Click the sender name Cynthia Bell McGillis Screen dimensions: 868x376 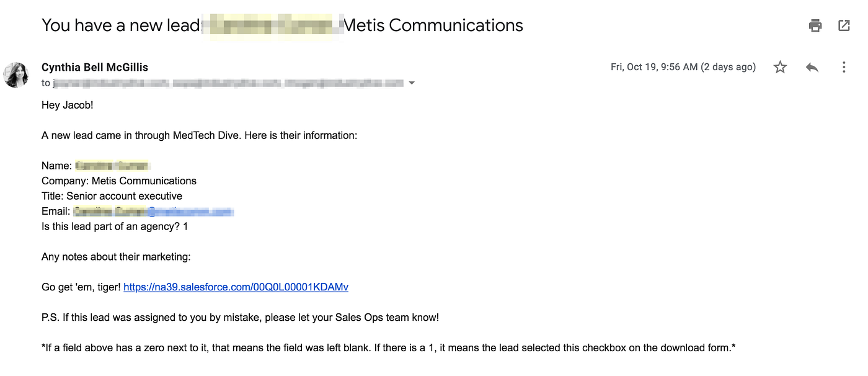pyautogui.click(x=94, y=66)
